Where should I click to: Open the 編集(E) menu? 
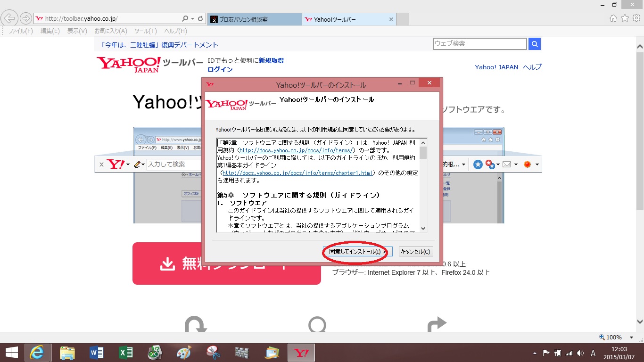[x=50, y=31]
